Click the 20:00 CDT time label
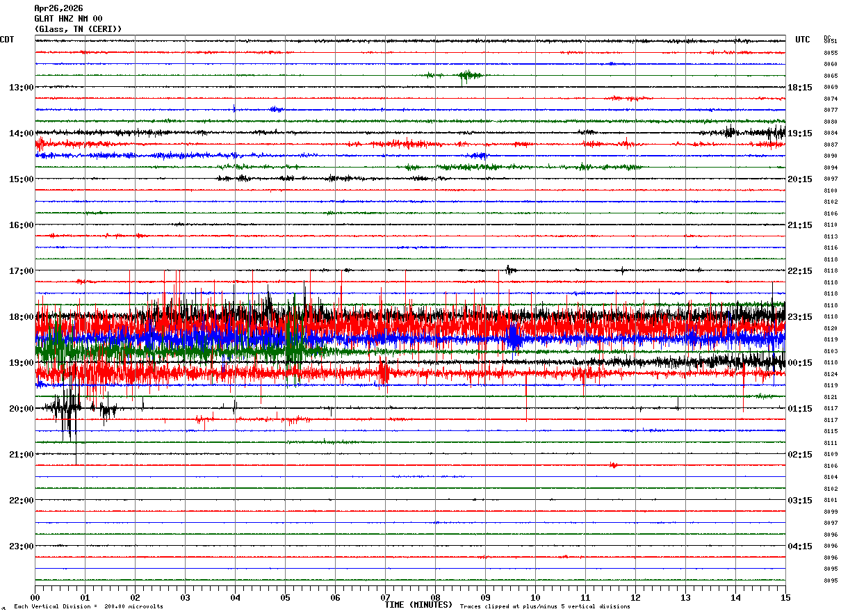Screen dimensions: 841x616 pos(21,409)
